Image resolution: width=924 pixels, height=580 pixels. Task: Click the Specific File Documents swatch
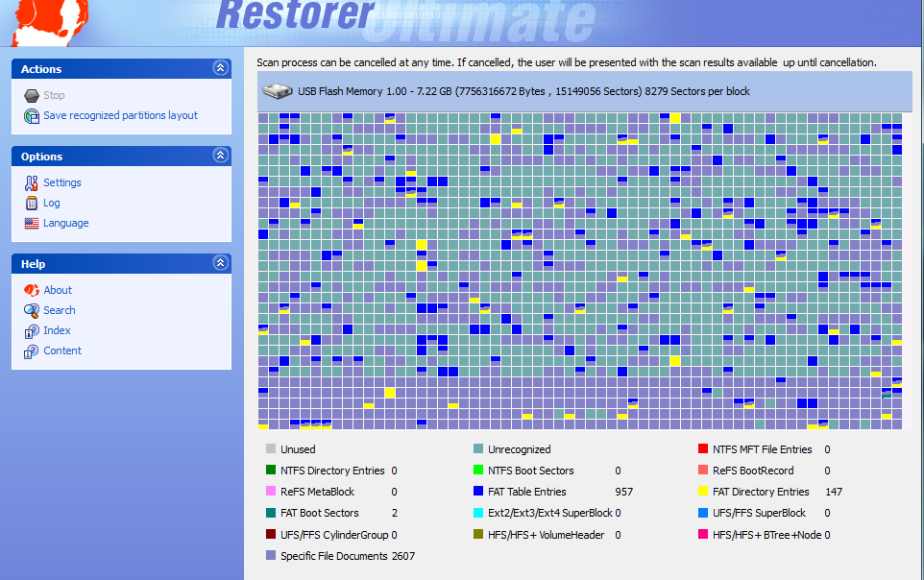coord(271,555)
